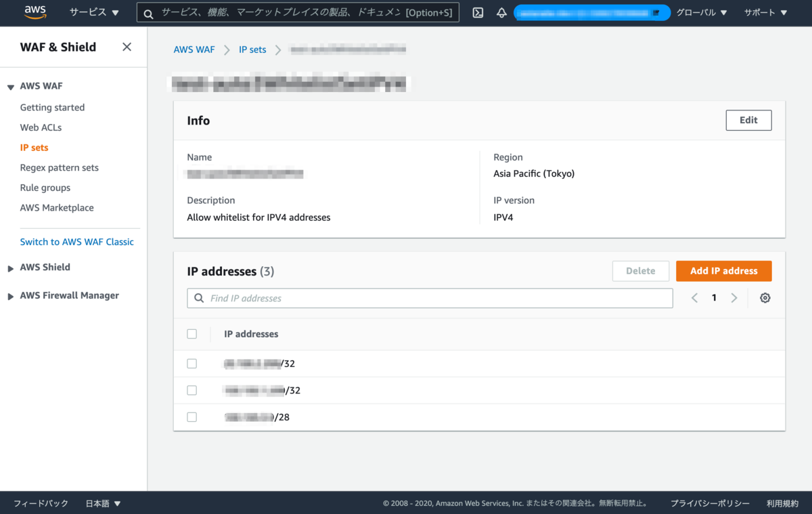Check the /28 IP address row

[192, 417]
